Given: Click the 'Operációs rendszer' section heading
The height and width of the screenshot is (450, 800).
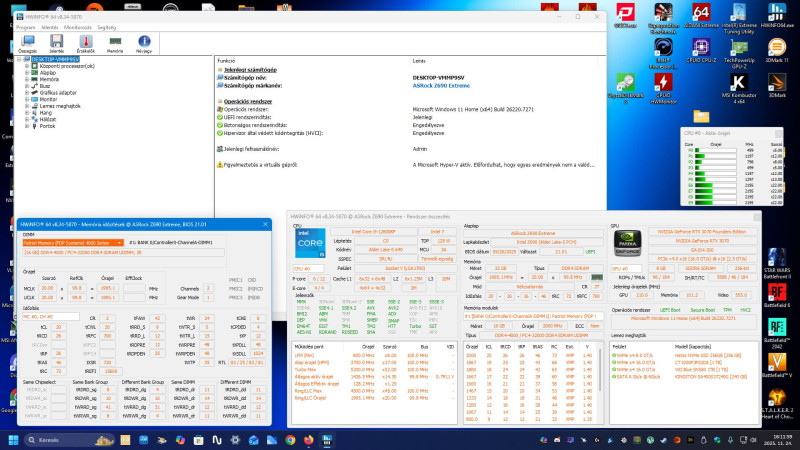Looking at the screenshot, I should click(247, 102).
